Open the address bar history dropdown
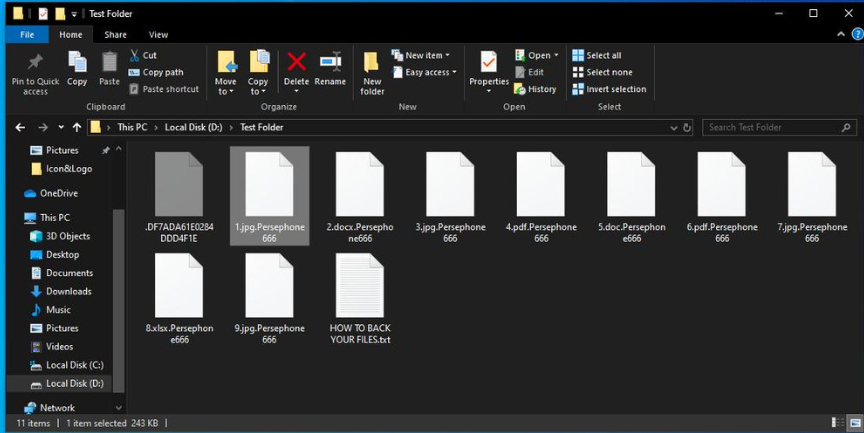The width and height of the screenshot is (864, 433). [x=673, y=128]
